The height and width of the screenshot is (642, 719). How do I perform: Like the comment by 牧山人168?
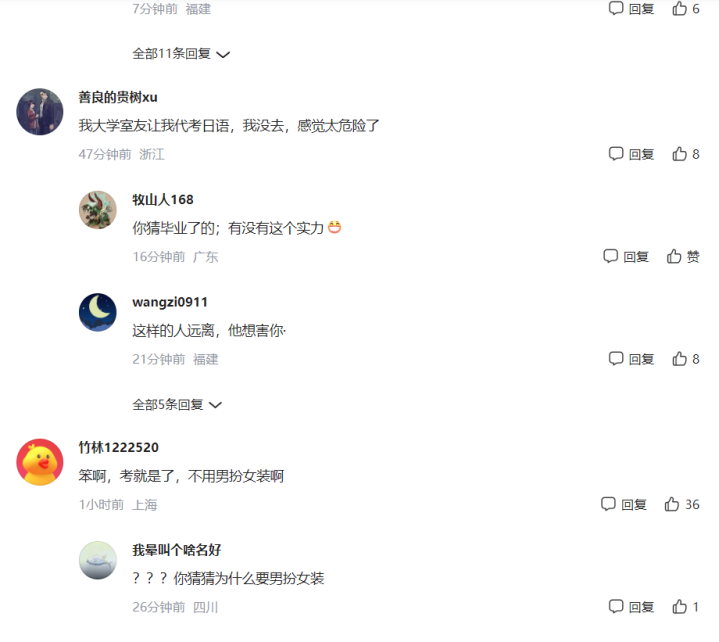pyautogui.click(x=683, y=256)
